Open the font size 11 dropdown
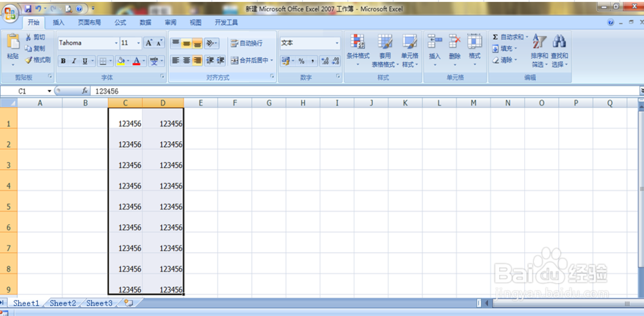The height and width of the screenshot is (316, 644). 138,43
